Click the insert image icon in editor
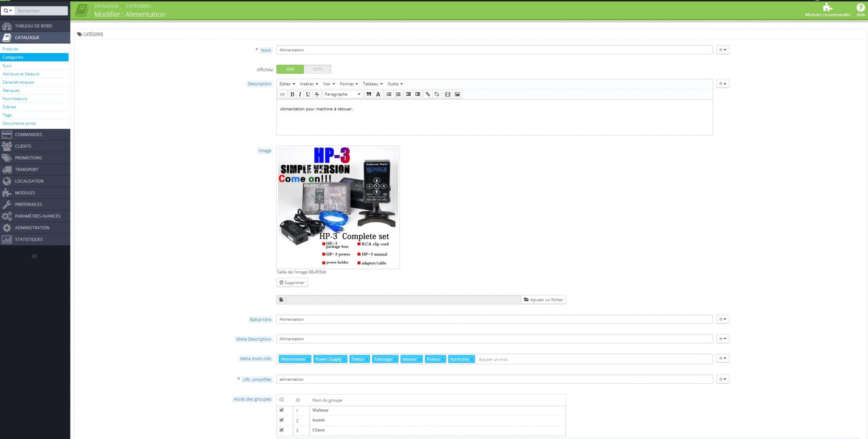The image size is (868, 439). [x=457, y=94]
